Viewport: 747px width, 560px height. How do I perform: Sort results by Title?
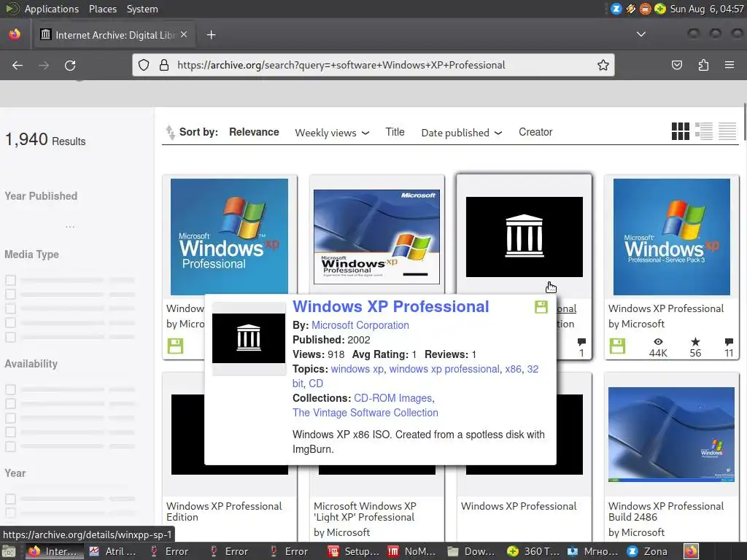pos(395,132)
